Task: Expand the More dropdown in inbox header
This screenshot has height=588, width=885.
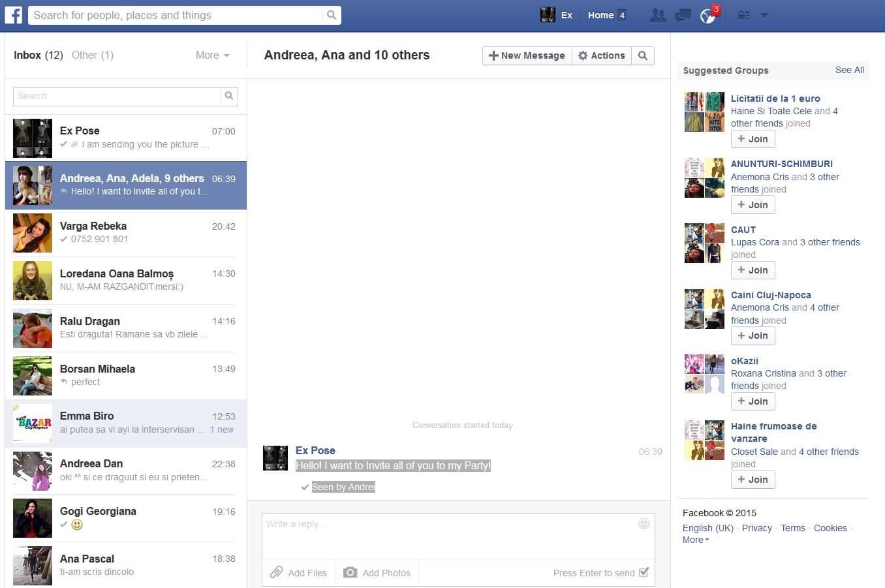Action: [x=213, y=55]
